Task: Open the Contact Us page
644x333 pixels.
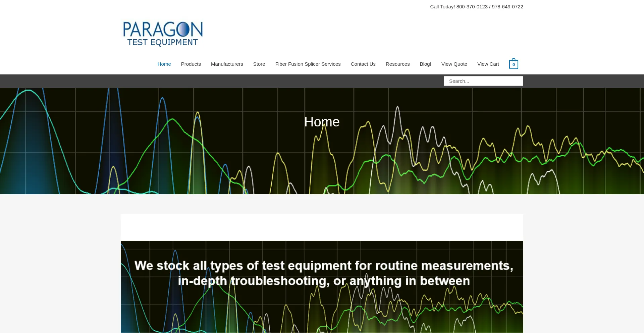Action: click(363, 64)
